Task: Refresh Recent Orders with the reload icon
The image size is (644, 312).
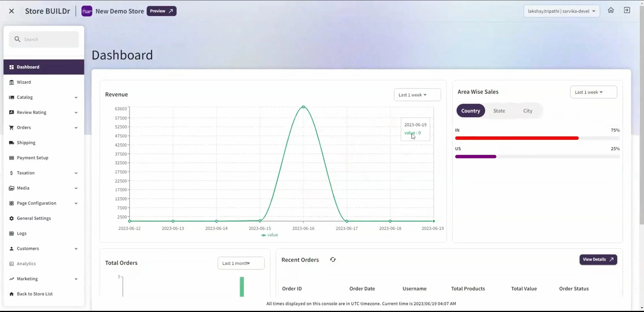Action: [333, 259]
